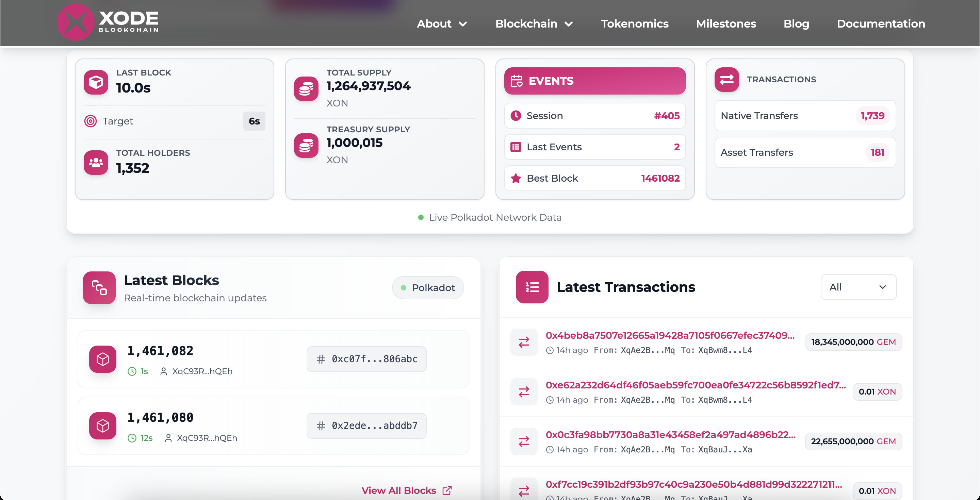
Task: Click cube icon for block 1,461,080
Action: (103, 426)
